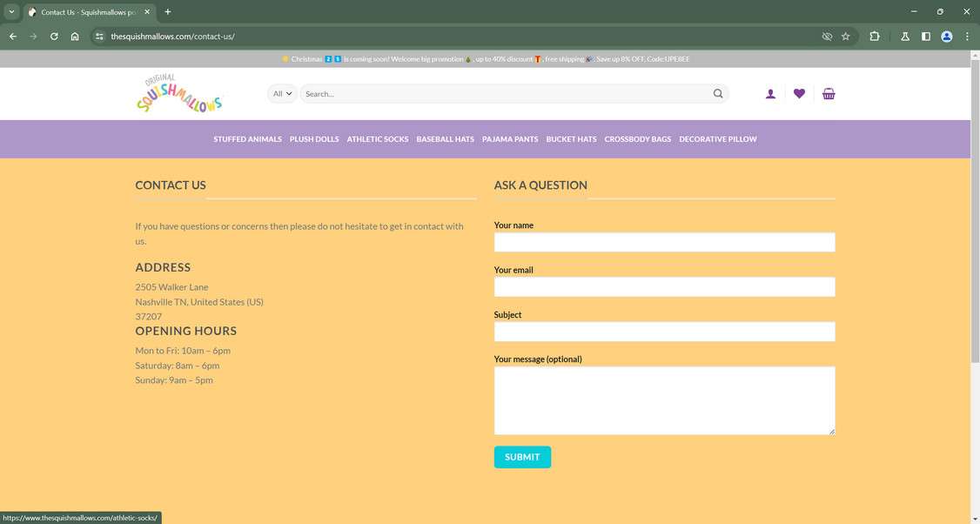
Task: Click the Your name field
Action: (664, 242)
